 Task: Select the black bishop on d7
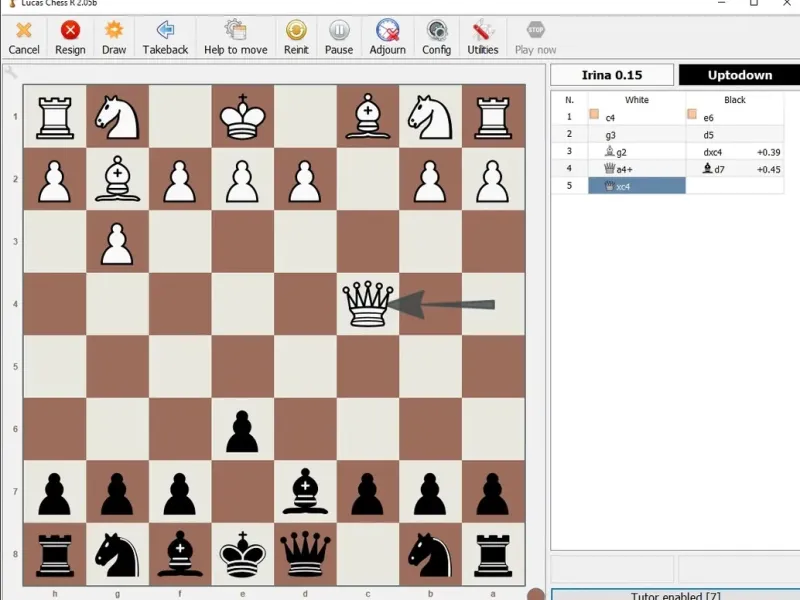[x=305, y=491]
